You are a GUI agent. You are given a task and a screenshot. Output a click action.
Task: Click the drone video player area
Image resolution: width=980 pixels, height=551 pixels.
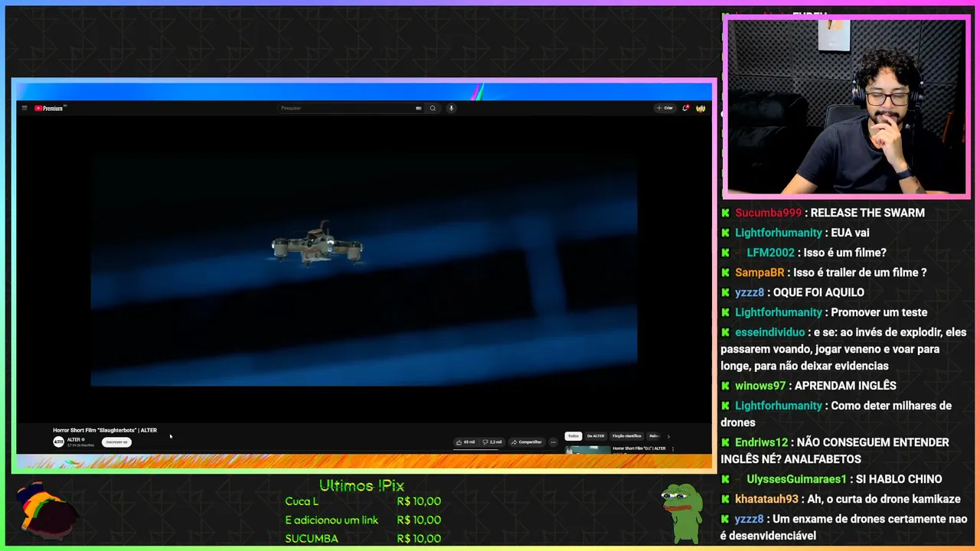pos(364,268)
